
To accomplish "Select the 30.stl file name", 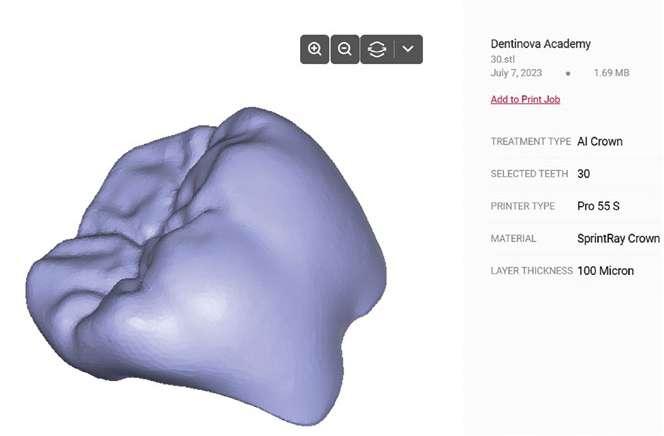I will [503, 59].
